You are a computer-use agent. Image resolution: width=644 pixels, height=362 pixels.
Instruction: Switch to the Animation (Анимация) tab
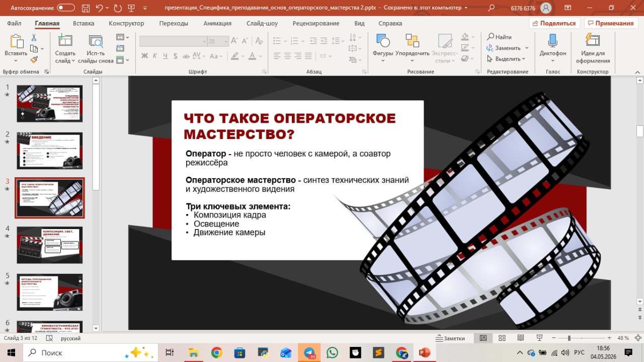(217, 23)
